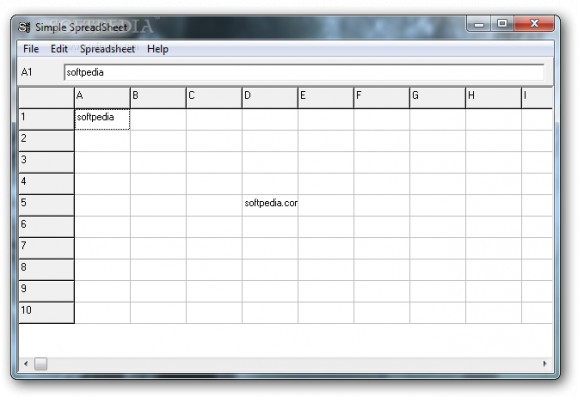Select empty cell E5

(326, 205)
